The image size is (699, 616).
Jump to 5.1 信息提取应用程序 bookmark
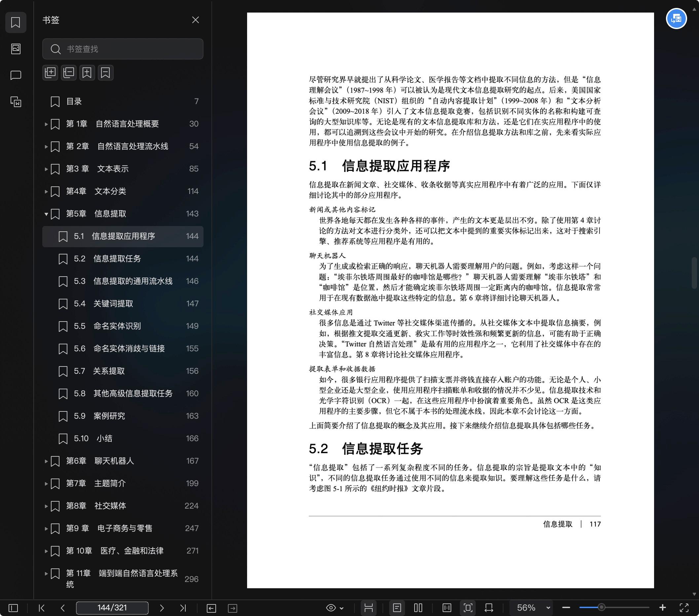pos(123,236)
